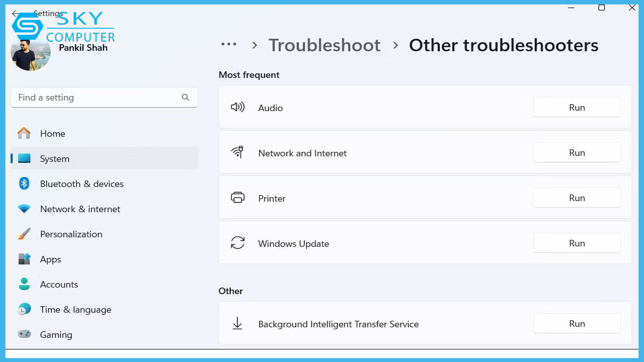Click the Gaming controller icon
Image resolution: width=644 pixels, height=362 pixels.
(24, 334)
